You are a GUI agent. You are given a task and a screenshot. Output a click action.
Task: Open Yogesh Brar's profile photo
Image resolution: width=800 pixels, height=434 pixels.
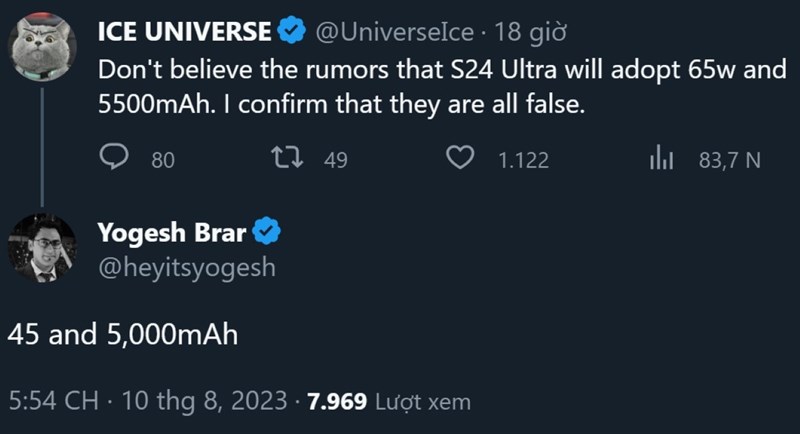(x=41, y=248)
